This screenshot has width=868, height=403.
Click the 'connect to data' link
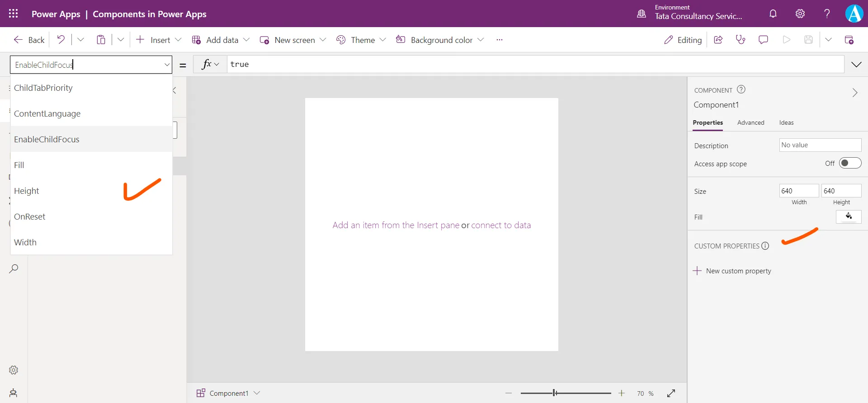(501, 225)
